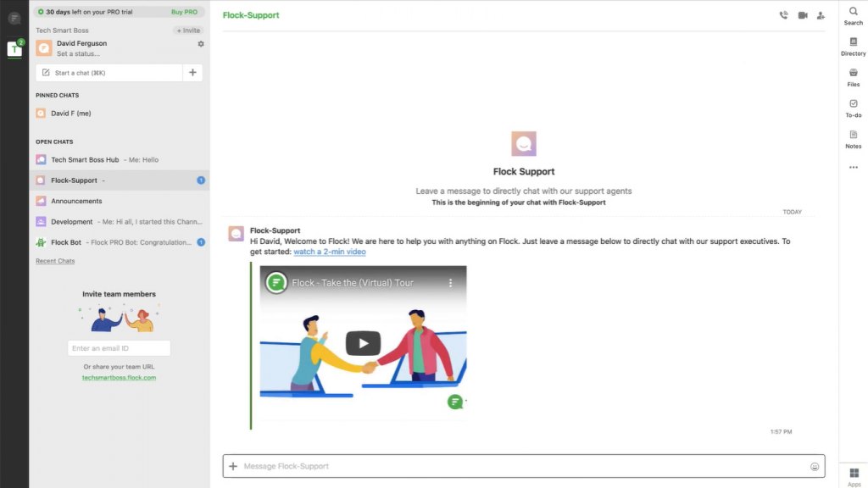Open David F (me) pinned chat
Screen dimensions: 868x488
119,114
